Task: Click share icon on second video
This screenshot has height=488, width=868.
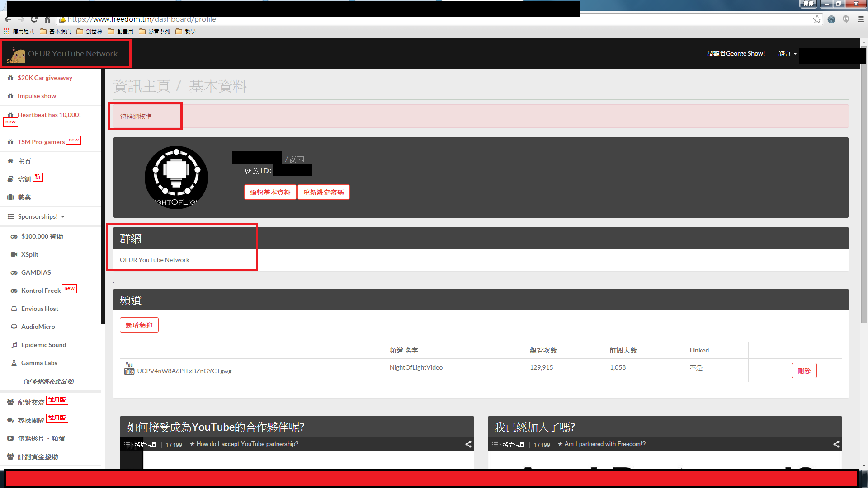Action: pos(836,444)
